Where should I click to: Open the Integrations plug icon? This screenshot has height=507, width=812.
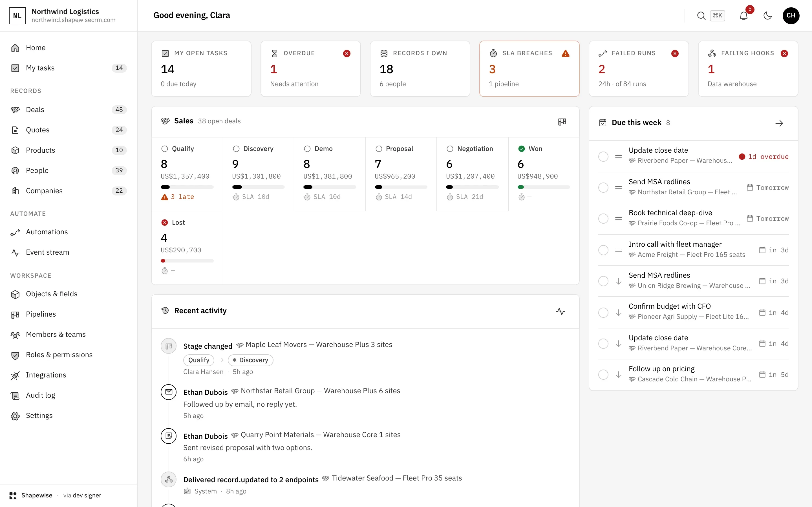coord(15,375)
